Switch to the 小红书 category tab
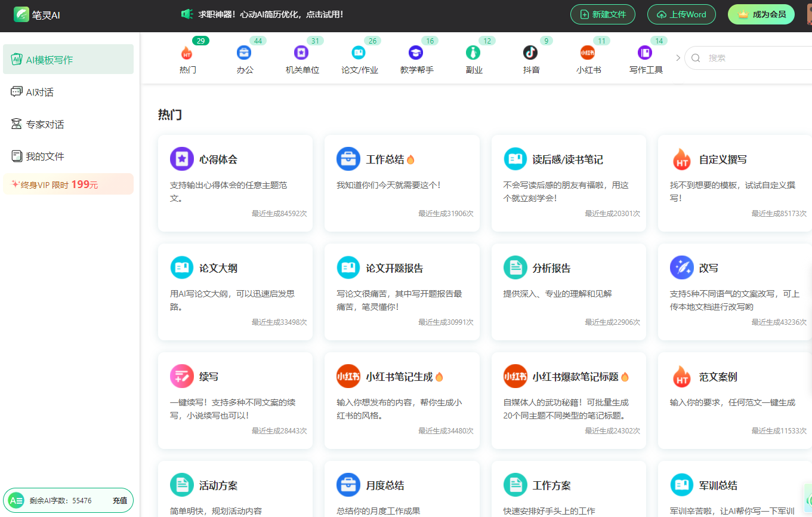Viewport: 812px width, 517px height. pyautogui.click(x=588, y=59)
